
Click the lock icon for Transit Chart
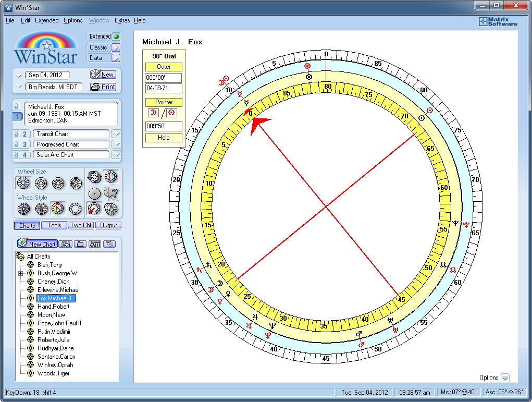point(16,134)
